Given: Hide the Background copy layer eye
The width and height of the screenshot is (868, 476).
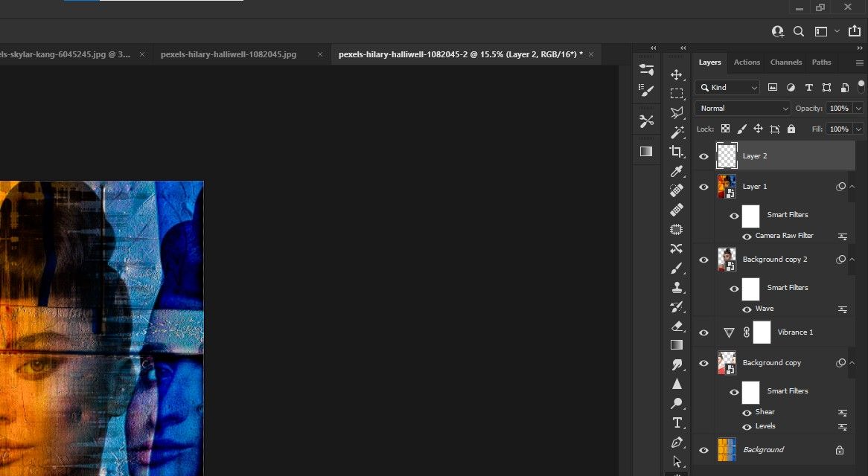Looking at the screenshot, I should [703, 363].
